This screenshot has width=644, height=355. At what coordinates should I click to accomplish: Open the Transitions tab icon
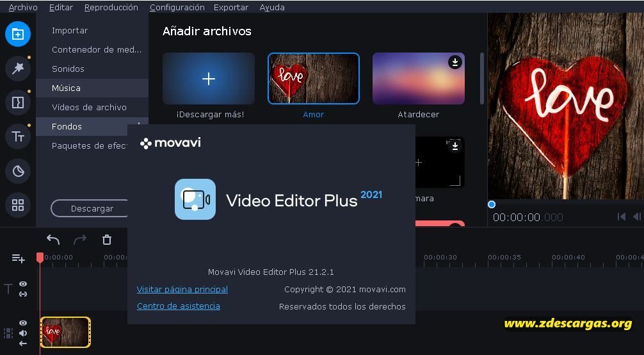[18, 103]
